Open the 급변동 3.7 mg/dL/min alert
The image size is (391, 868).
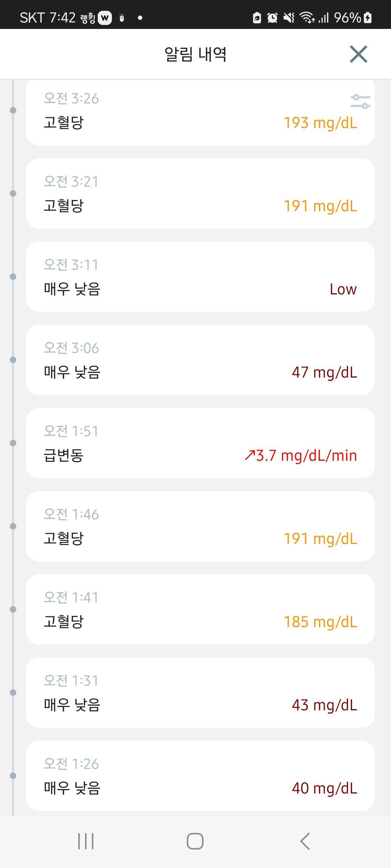200,443
